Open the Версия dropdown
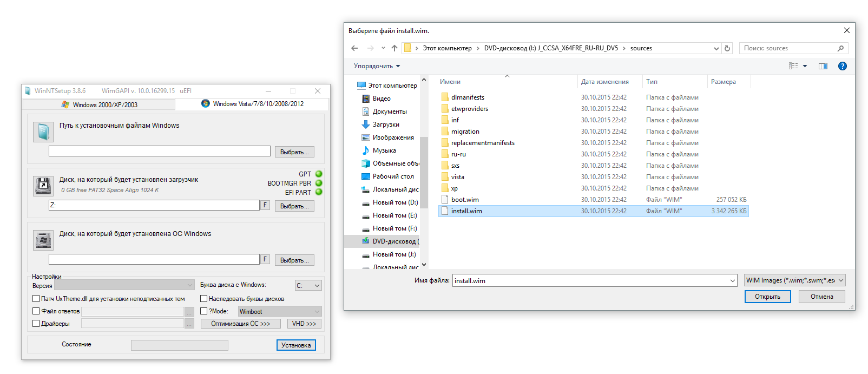This screenshot has width=868, height=374. (124, 285)
